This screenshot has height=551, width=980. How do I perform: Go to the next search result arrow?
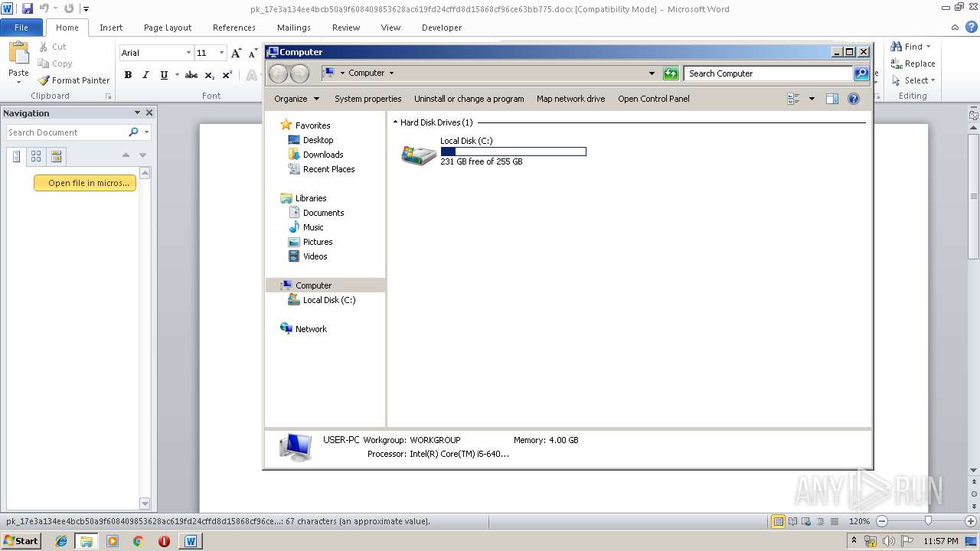coord(142,155)
